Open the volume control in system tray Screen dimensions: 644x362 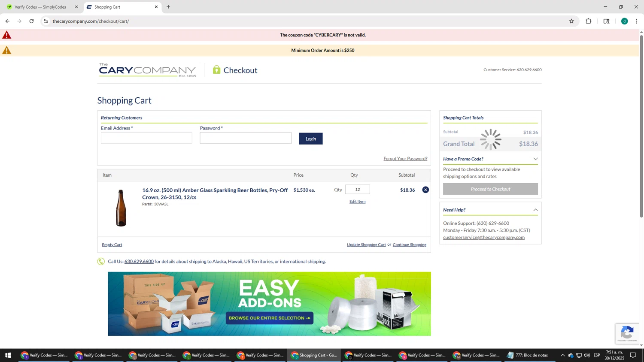click(x=586, y=355)
